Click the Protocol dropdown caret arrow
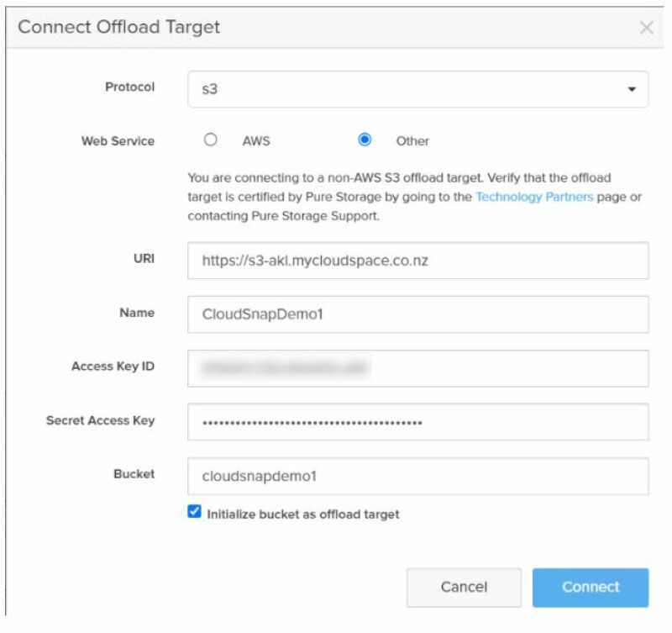The height and width of the screenshot is (633, 672). tap(632, 89)
